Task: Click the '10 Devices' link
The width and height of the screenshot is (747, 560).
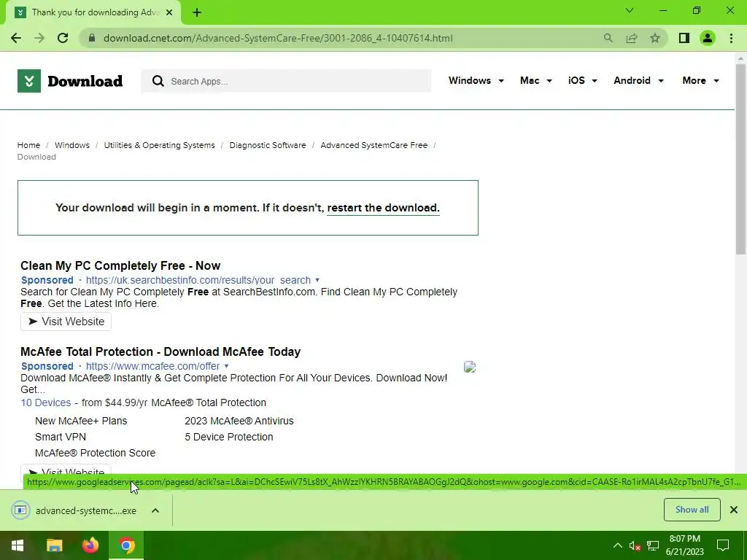Action: point(46,402)
